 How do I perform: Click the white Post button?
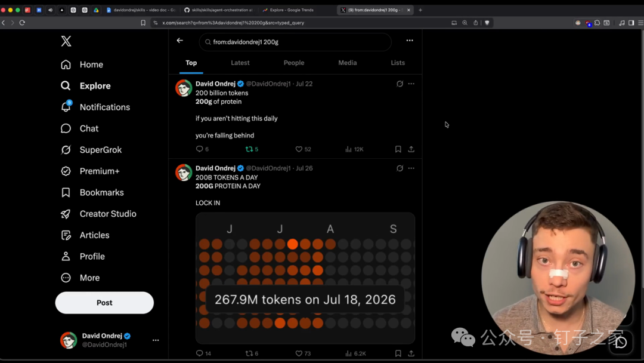coord(104,303)
